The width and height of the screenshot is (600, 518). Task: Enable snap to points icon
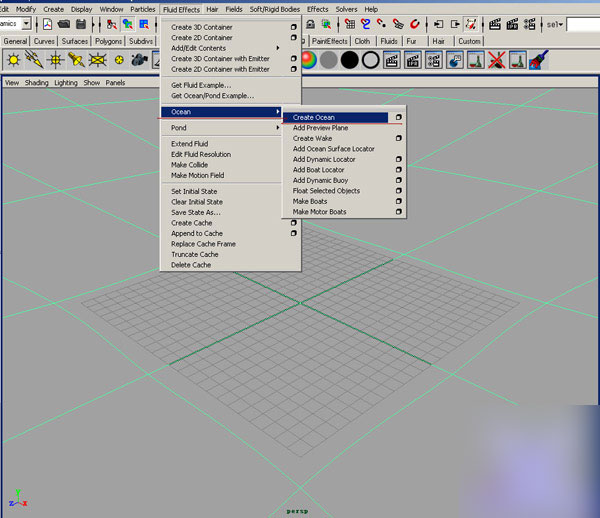[x=381, y=24]
